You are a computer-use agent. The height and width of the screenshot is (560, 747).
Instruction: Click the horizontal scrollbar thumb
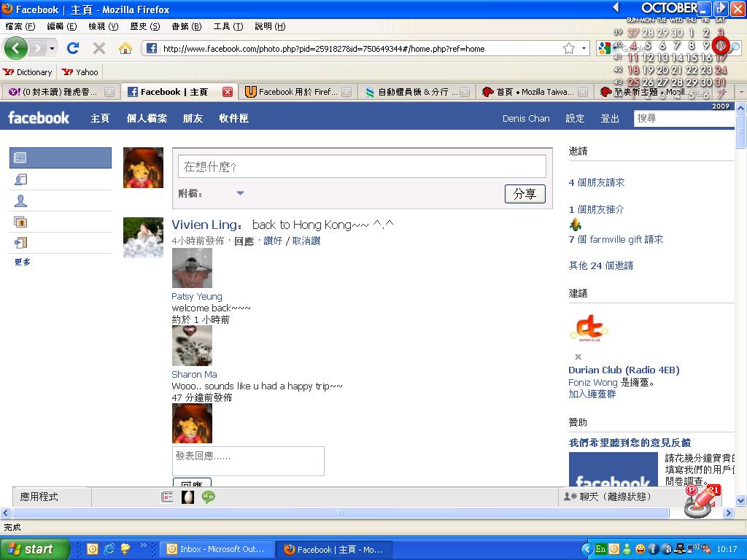[x=340, y=513]
